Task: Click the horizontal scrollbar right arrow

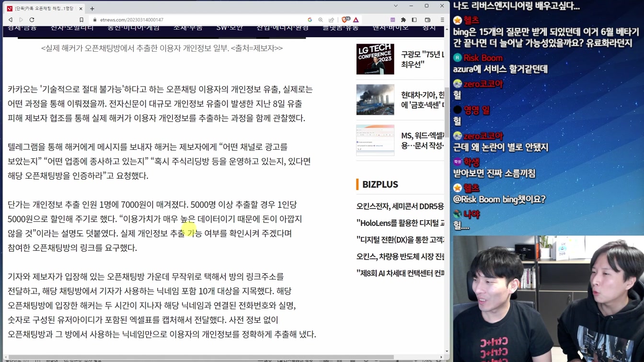Action: point(441,357)
